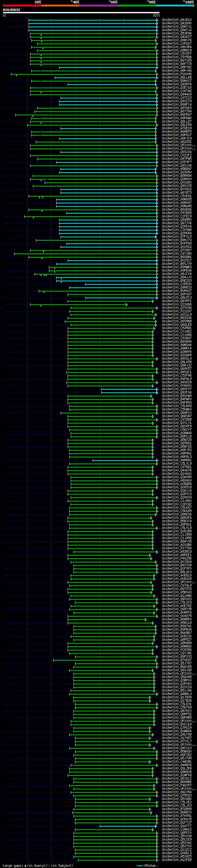Select hit UniRef100_Q7VC86
The width and height of the screenshot is (197, 868).
point(177,308)
